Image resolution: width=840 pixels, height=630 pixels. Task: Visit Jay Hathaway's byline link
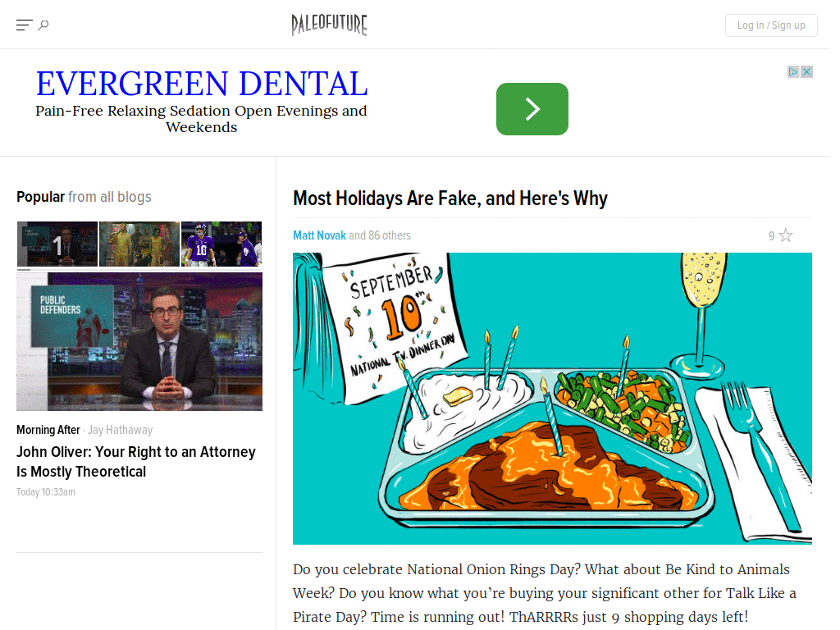tap(120, 429)
